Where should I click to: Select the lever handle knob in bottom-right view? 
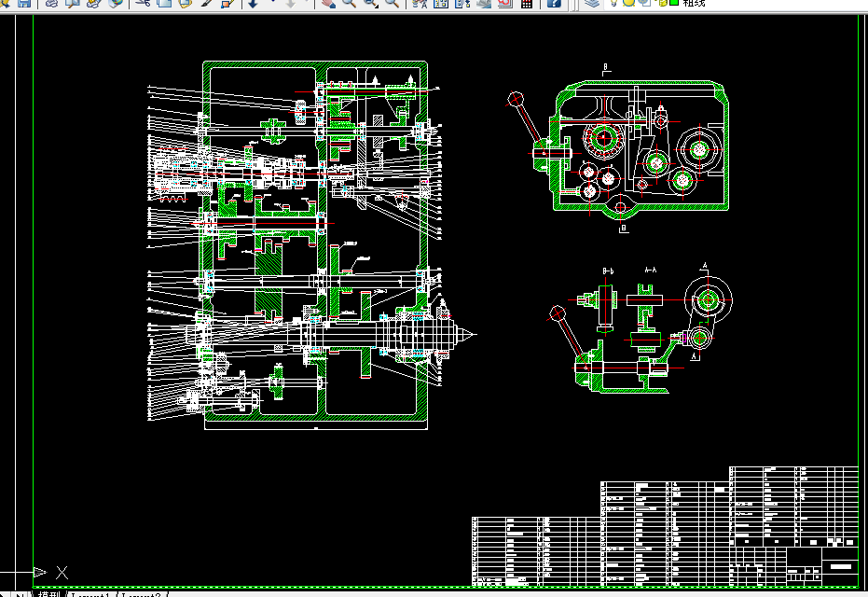(x=558, y=313)
